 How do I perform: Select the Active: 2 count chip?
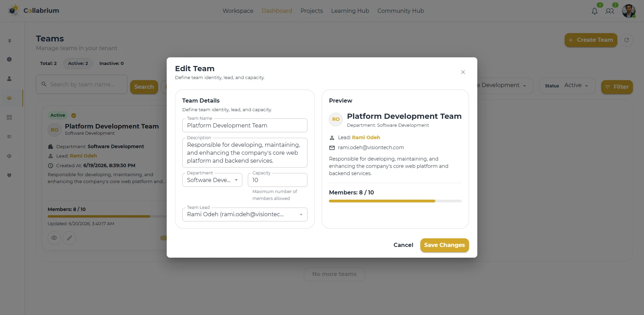78,63
